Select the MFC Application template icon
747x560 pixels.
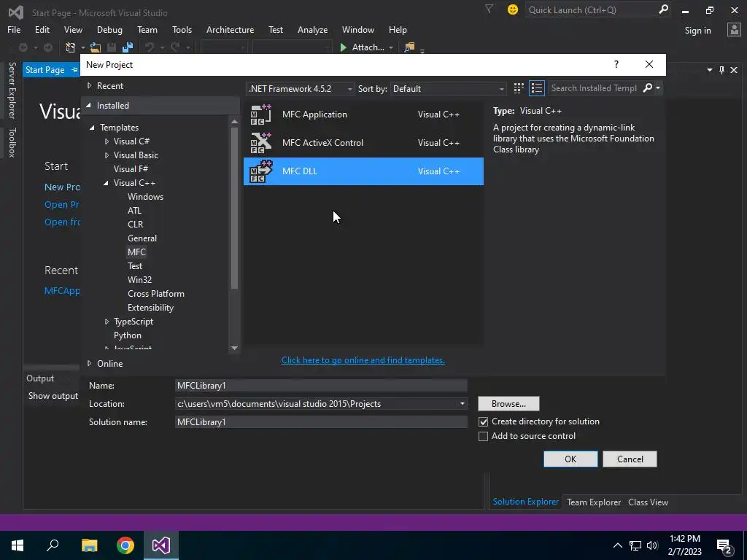pyautogui.click(x=260, y=114)
